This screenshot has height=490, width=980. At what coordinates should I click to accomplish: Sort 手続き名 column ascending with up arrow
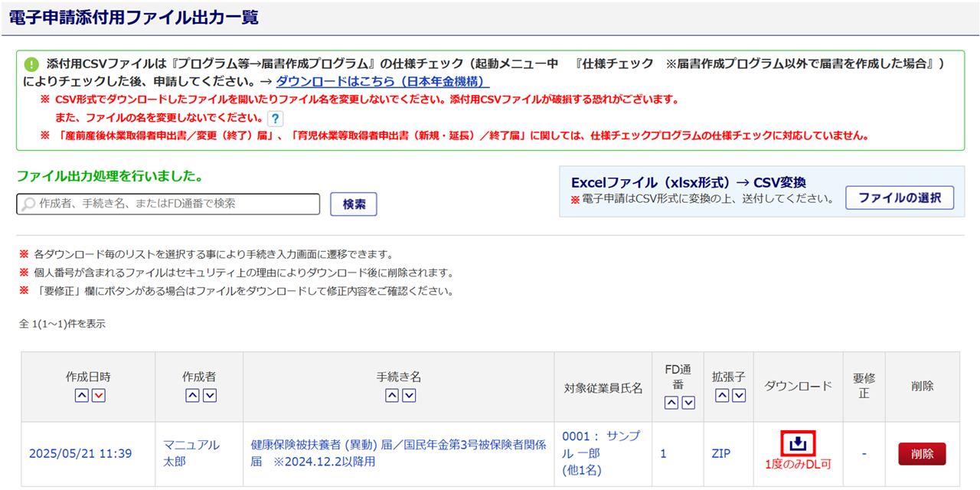[x=391, y=396]
